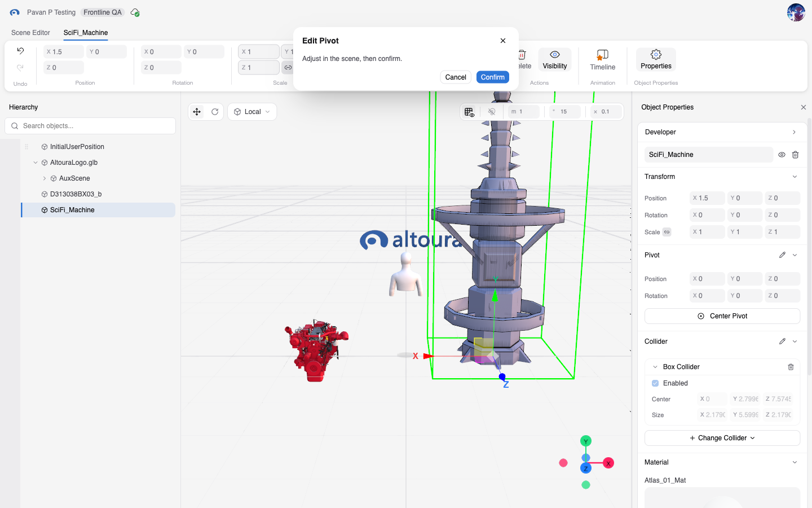Uncheck the Box Collider Enabled checkbox
The height and width of the screenshot is (508, 812).
click(x=655, y=383)
